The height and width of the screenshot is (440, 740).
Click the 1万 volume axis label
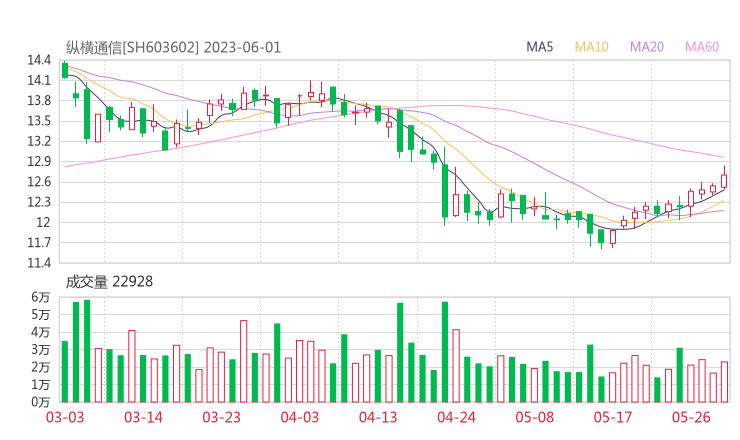[x=41, y=385]
